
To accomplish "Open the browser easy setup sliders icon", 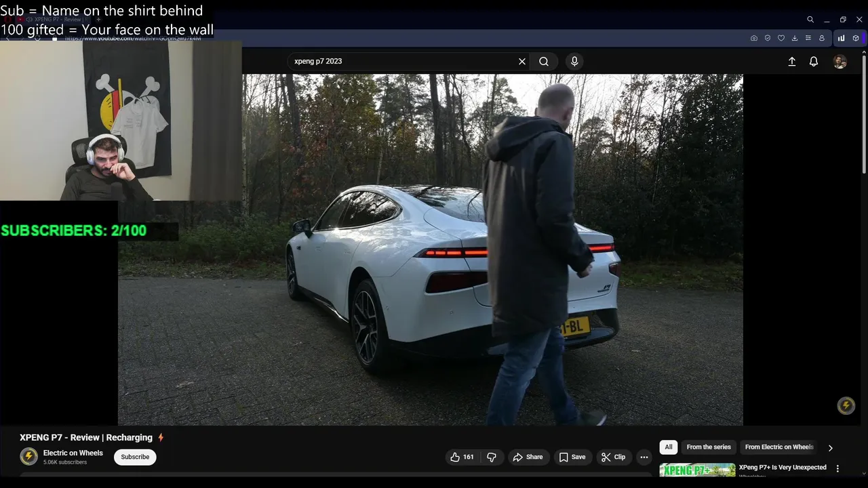I will point(808,38).
